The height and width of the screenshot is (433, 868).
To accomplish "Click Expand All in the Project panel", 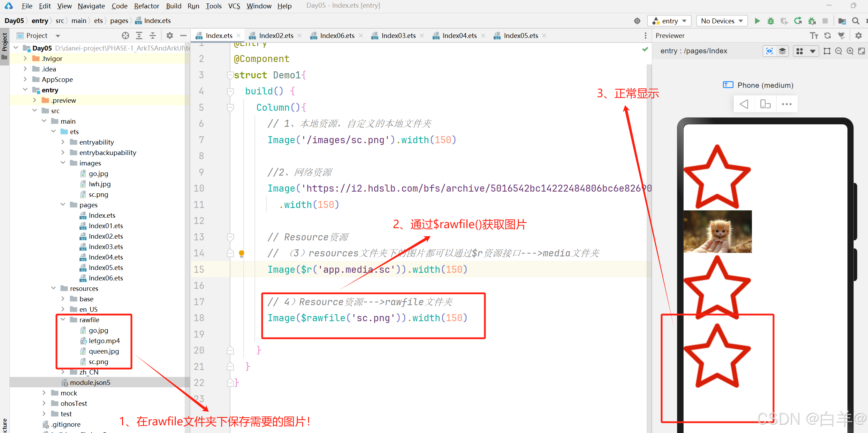I will point(139,36).
